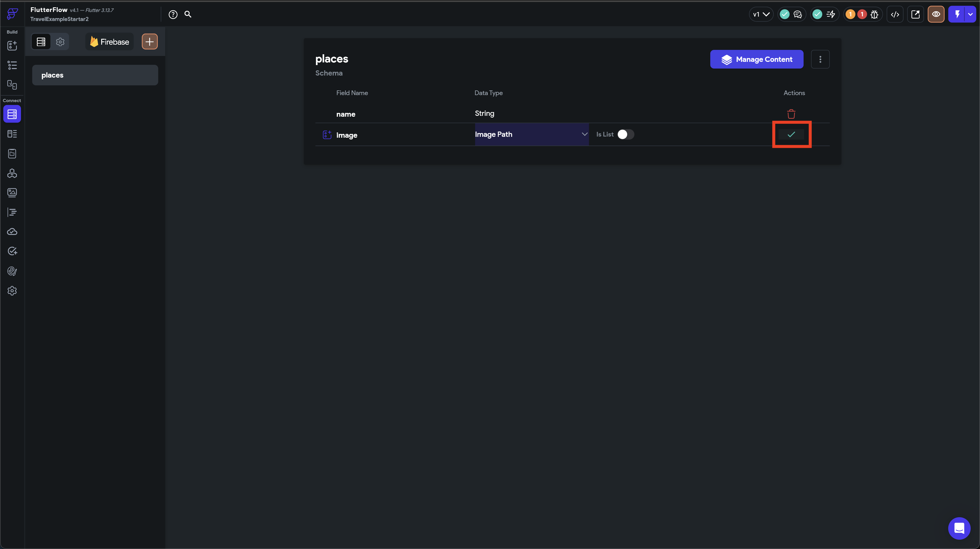
Task: Click the trash icon for name field
Action: pyautogui.click(x=791, y=114)
